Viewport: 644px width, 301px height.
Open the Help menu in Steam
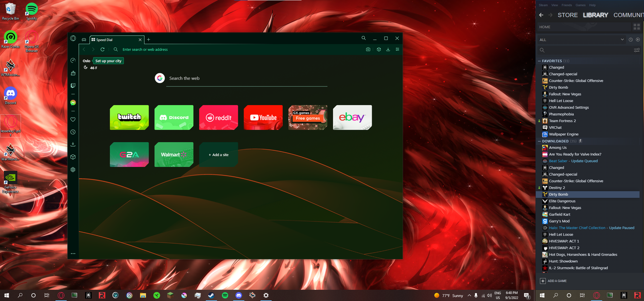592,5
